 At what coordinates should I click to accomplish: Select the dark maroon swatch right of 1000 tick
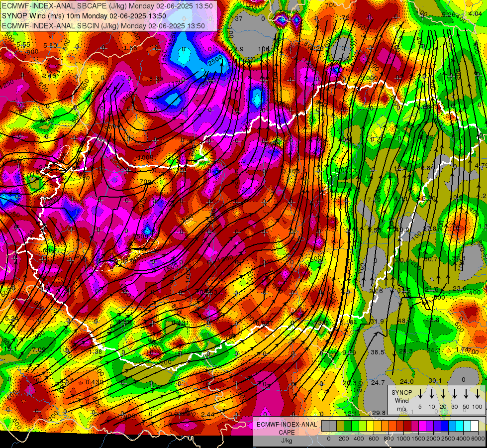coord(407,426)
